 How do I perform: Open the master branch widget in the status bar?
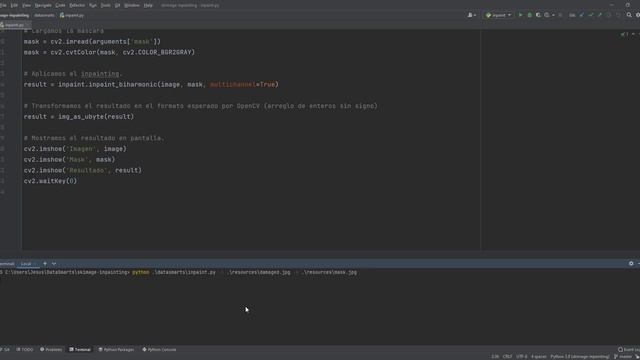[623, 357]
